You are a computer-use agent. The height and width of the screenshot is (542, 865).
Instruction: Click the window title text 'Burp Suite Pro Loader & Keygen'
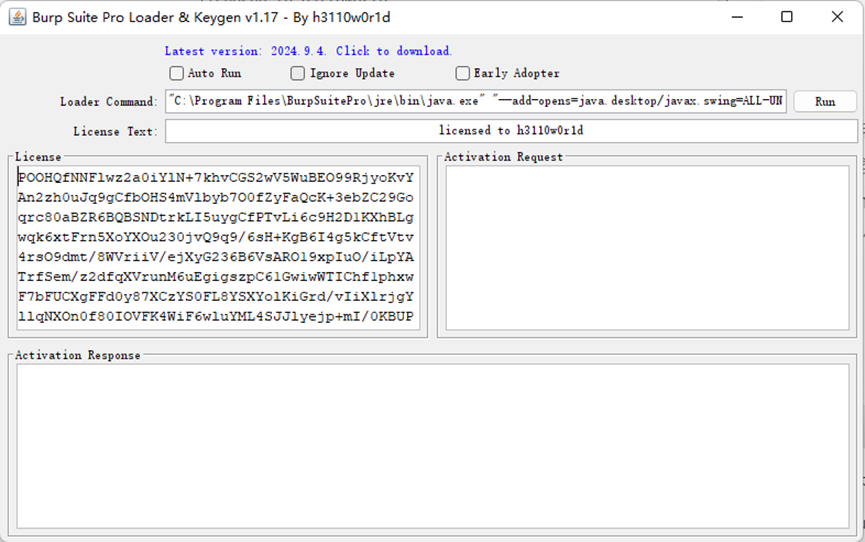click(x=136, y=18)
